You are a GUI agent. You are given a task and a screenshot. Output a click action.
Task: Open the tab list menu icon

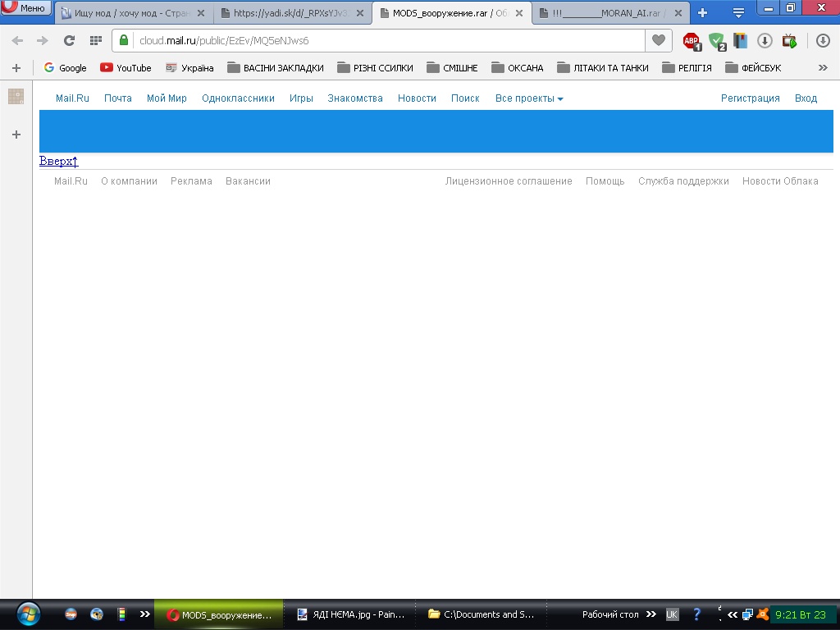[738, 13]
